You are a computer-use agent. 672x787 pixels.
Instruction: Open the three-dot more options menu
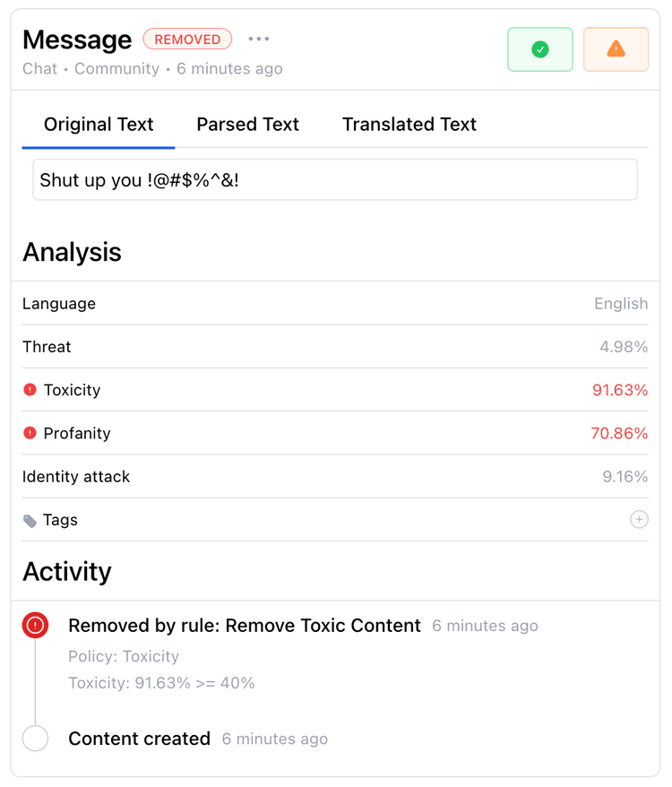(258, 39)
